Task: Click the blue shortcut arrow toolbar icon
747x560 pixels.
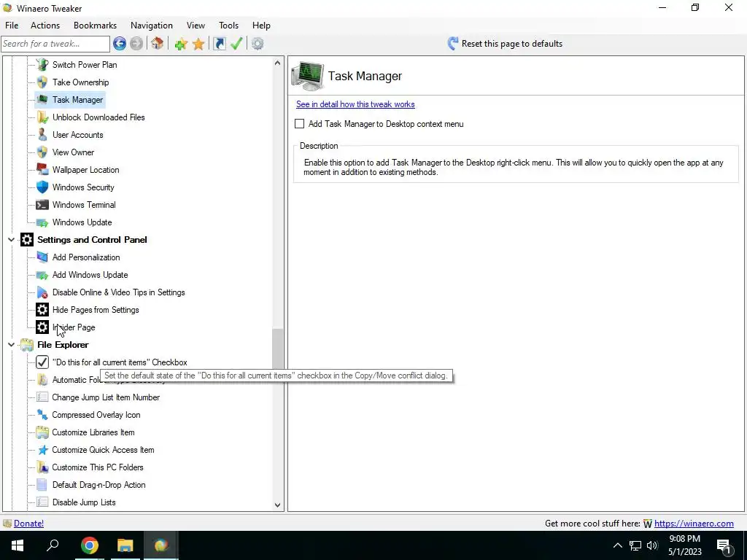Action: (x=220, y=44)
